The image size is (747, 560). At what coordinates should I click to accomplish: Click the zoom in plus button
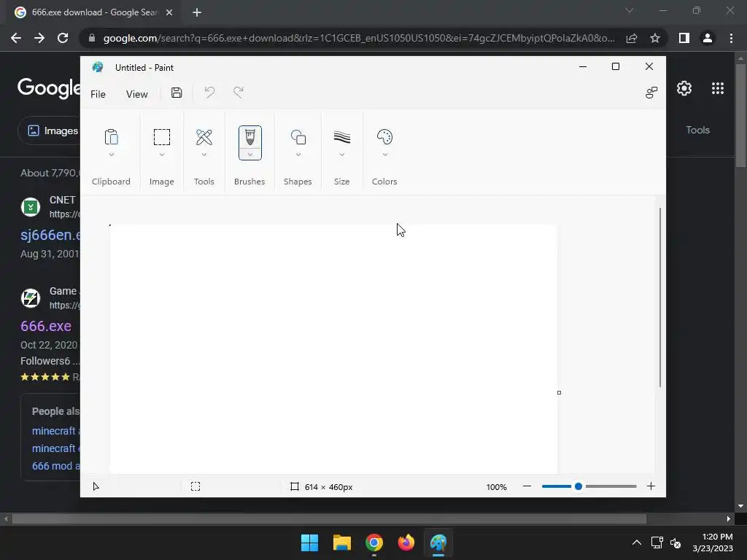pyautogui.click(x=651, y=486)
